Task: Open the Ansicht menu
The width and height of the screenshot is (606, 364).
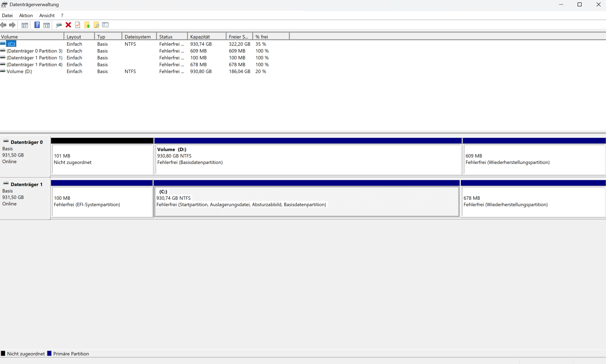Action: (47, 16)
